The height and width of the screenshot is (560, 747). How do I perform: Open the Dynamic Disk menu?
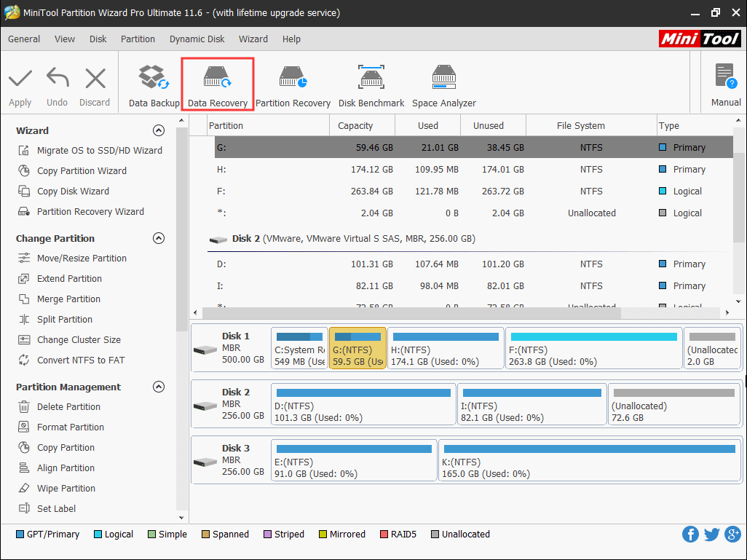point(197,39)
